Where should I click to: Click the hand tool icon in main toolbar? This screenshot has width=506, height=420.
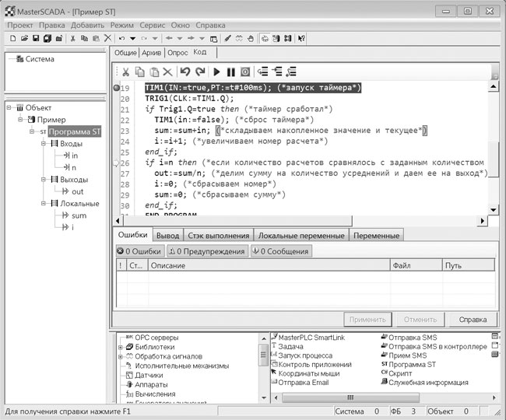[251, 38]
